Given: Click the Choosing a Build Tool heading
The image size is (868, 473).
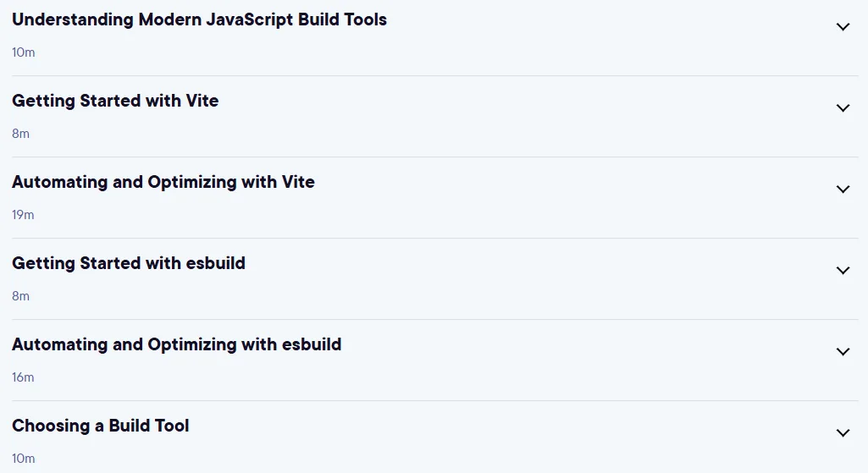Looking at the screenshot, I should (x=100, y=426).
